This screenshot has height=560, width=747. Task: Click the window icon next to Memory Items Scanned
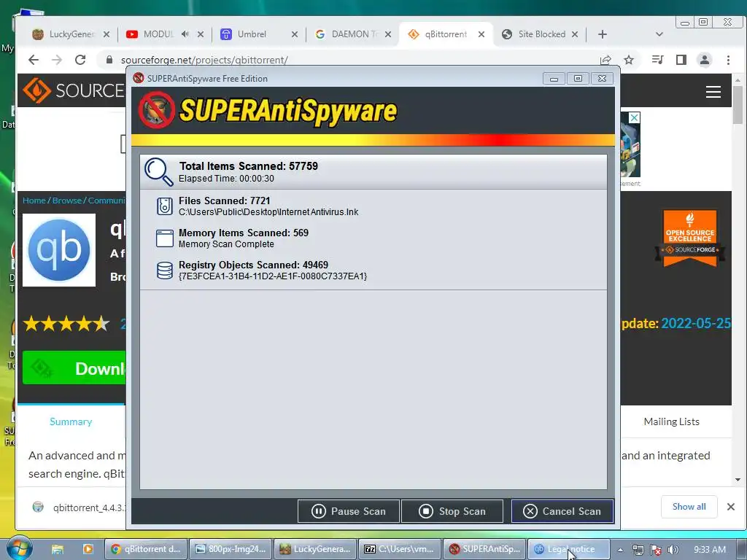click(x=164, y=238)
